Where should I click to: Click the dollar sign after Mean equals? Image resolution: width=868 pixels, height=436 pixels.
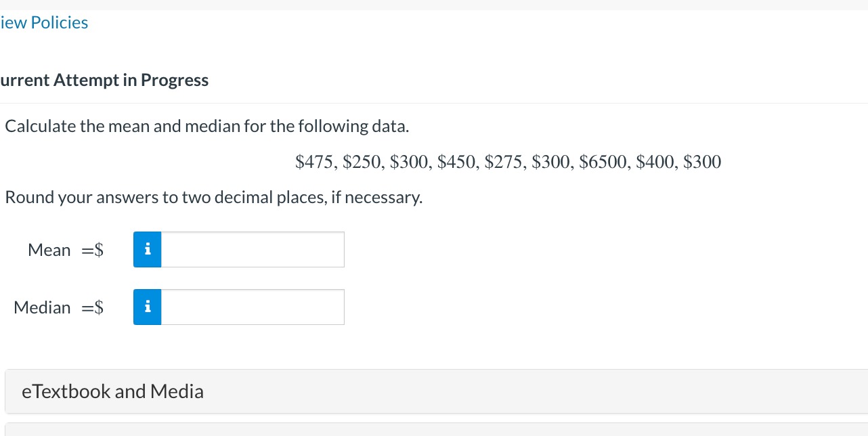(100, 250)
